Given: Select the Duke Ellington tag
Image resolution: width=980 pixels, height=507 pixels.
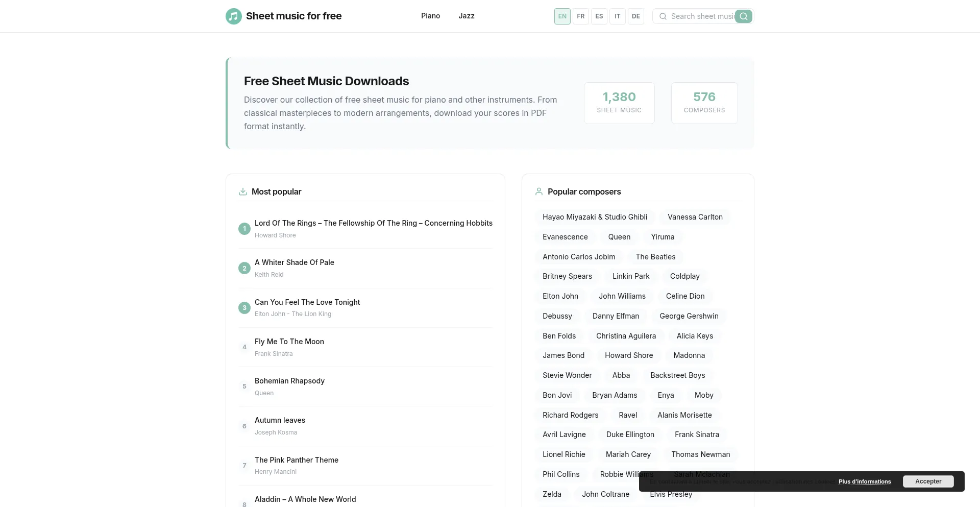Looking at the screenshot, I should click(x=630, y=434).
